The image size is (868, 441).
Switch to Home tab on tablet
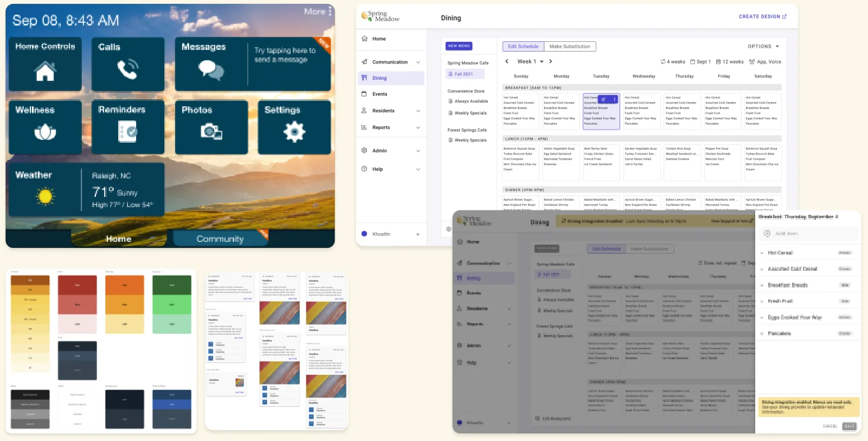119,239
